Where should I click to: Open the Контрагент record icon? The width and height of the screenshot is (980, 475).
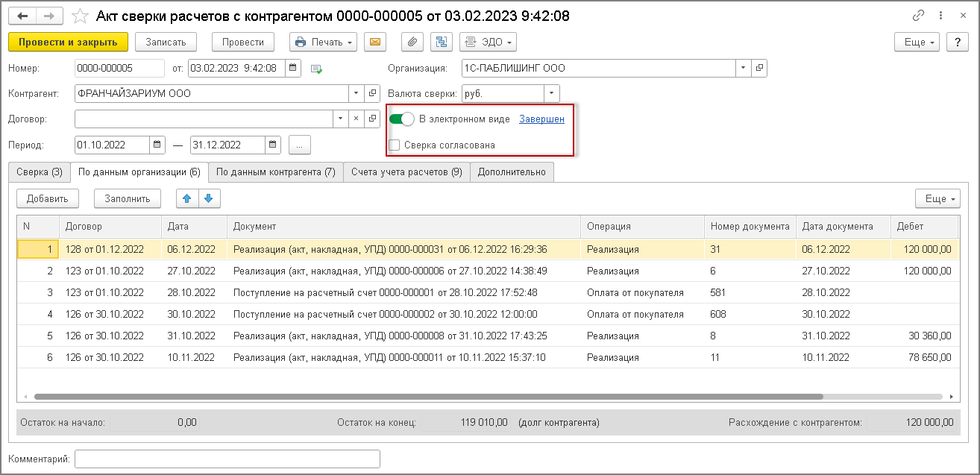click(372, 94)
